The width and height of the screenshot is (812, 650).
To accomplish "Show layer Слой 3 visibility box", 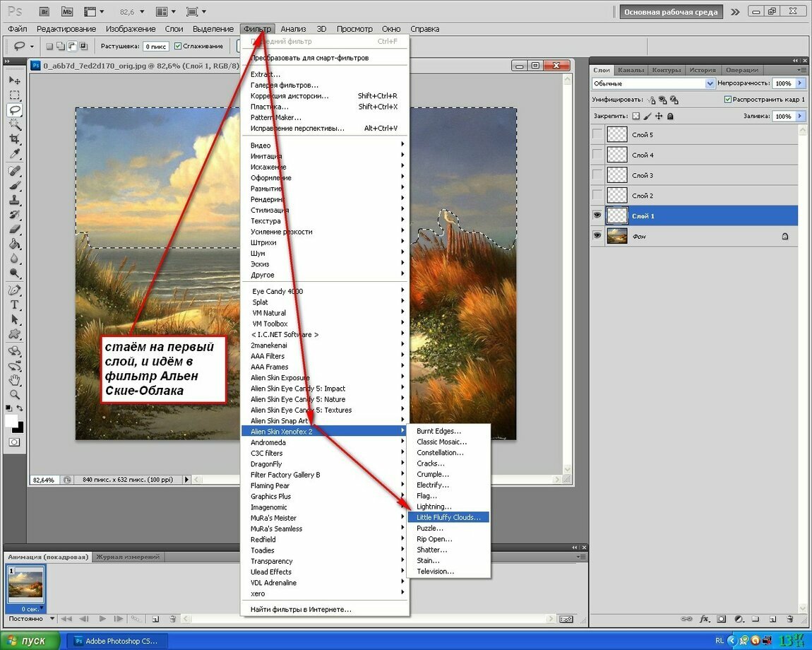I will [597, 175].
